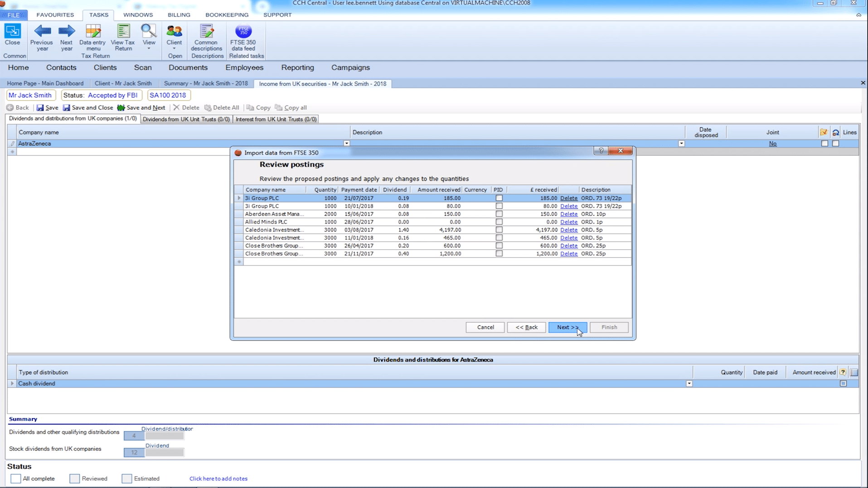Delete the Allied Minds PLC posting

pyautogui.click(x=569, y=222)
